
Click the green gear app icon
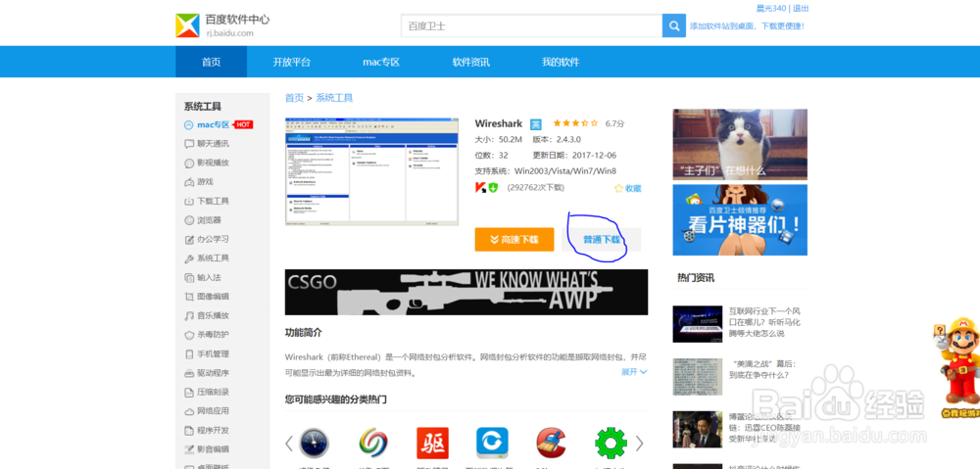pyautogui.click(x=611, y=443)
